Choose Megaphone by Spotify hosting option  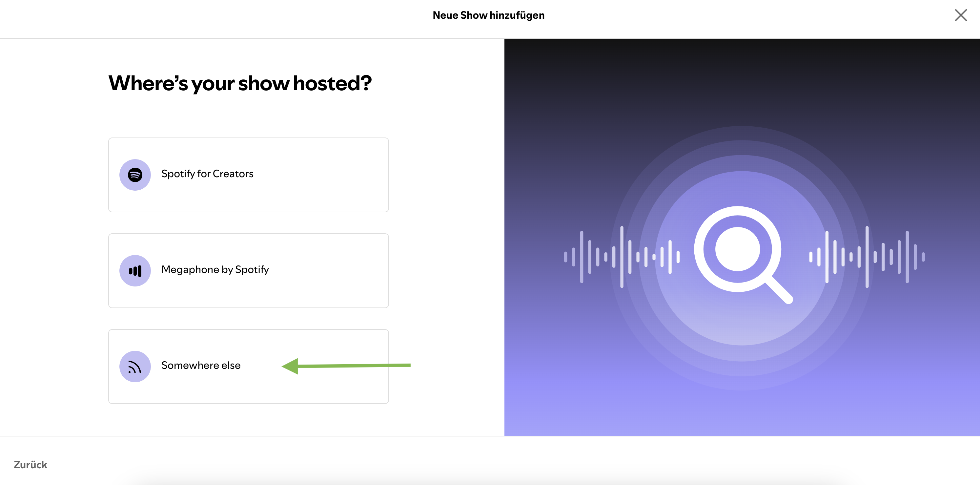click(x=248, y=271)
